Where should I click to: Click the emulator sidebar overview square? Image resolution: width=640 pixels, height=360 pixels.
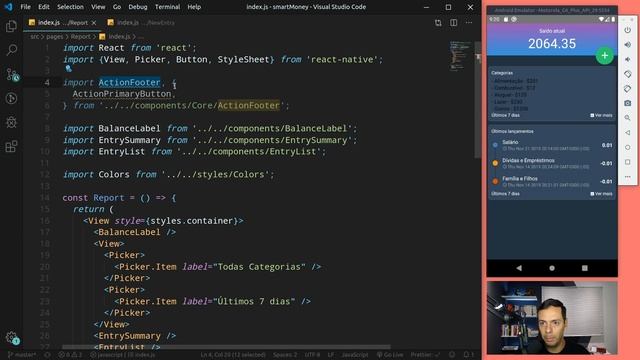point(628,162)
